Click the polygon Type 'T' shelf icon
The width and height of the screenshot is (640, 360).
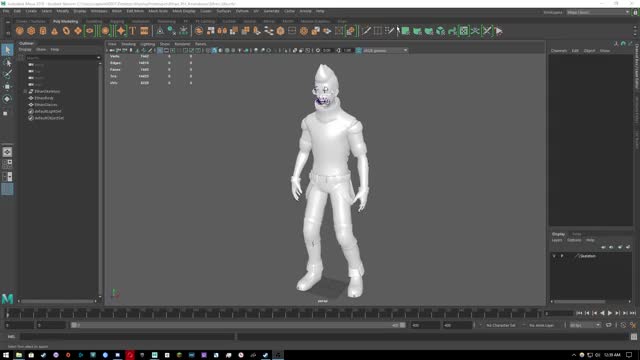click(133, 31)
